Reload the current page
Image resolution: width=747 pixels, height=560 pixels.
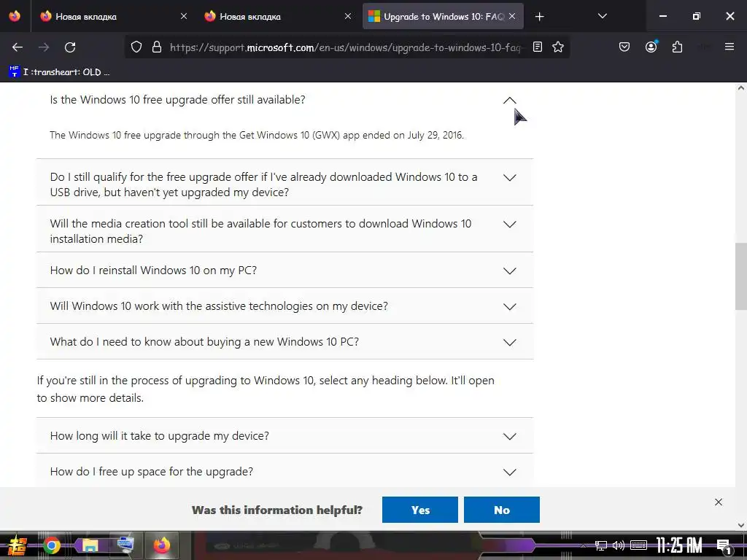tap(70, 47)
